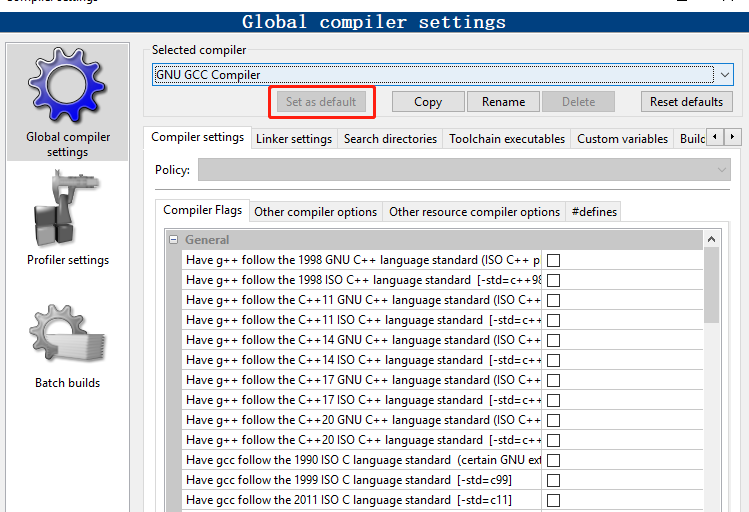Image resolution: width=749 pixels, height=512 pixels.
Task: Tick the C++11 ISO C++ standard checkbox
Action: [553, 320]
